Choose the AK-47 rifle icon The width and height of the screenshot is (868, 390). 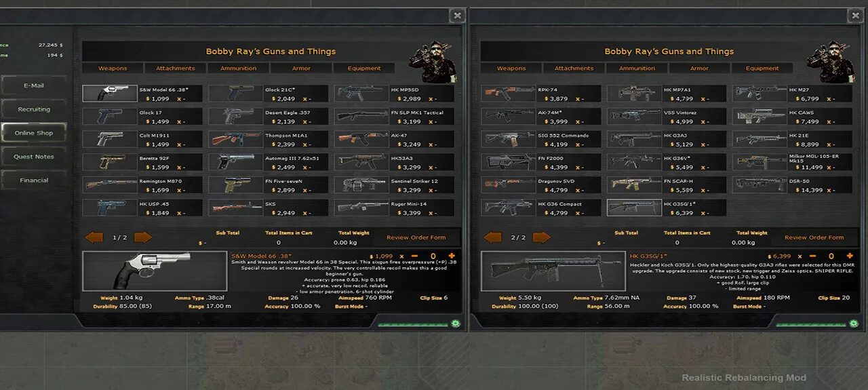pyautogui.click(x=362, y=139)
